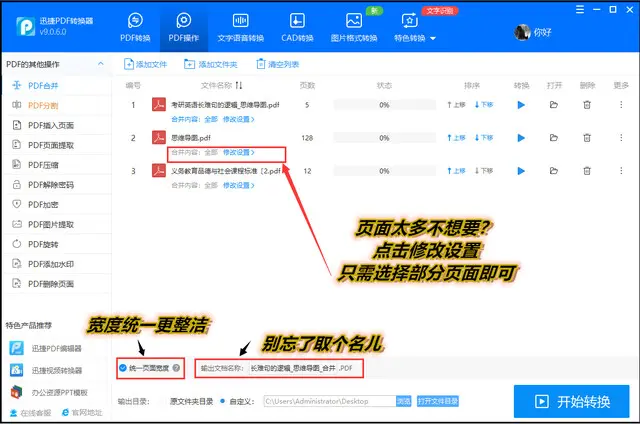Click help icon beside 统一页面宽度

click(x=176, y=368)
